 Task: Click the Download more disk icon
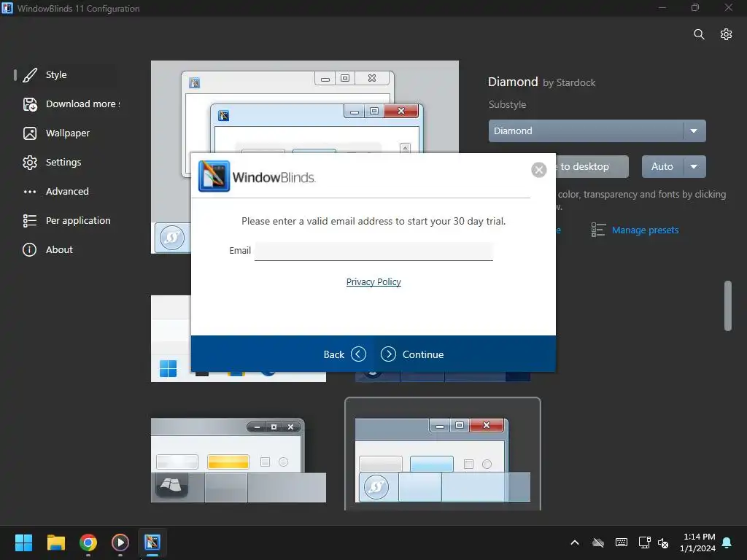(29, 104)
